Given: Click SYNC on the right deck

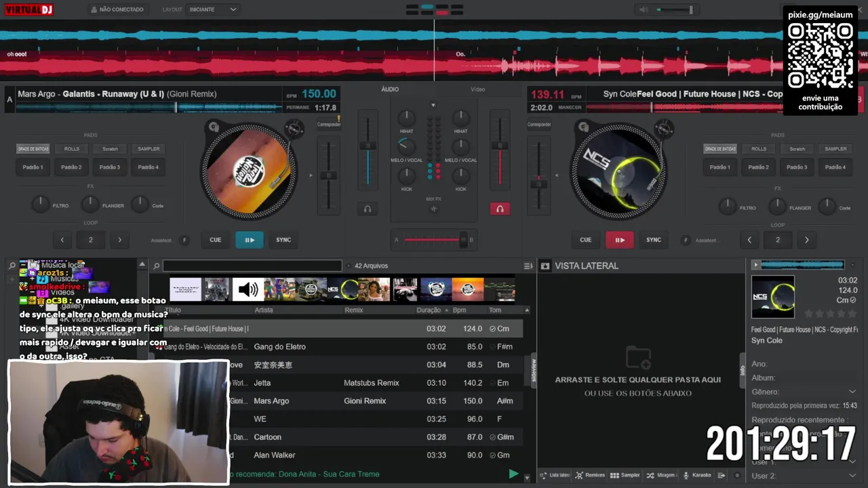Looking at the screenshot, I should click(654, 239).
